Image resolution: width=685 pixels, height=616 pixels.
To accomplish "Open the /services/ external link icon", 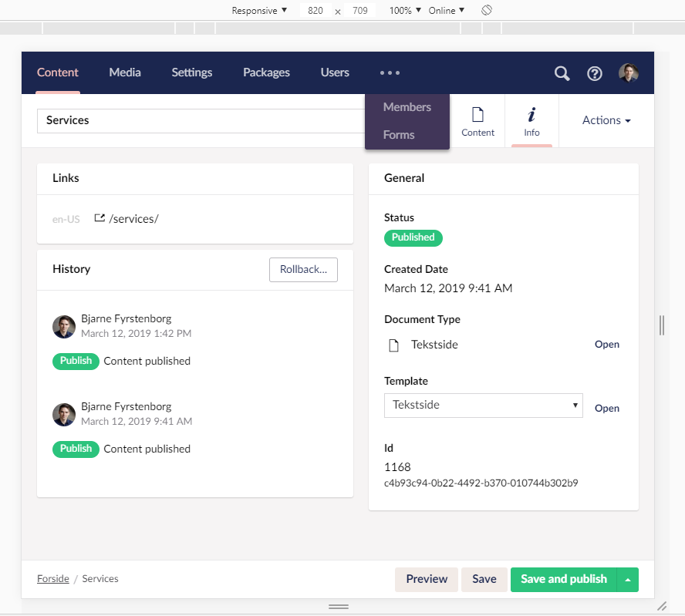I will 100,218.
